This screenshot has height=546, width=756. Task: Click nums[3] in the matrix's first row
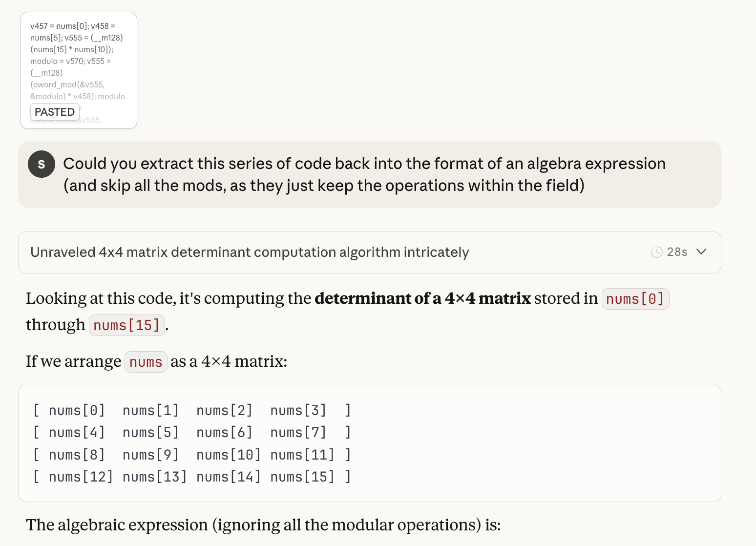[x=298, y=410]
